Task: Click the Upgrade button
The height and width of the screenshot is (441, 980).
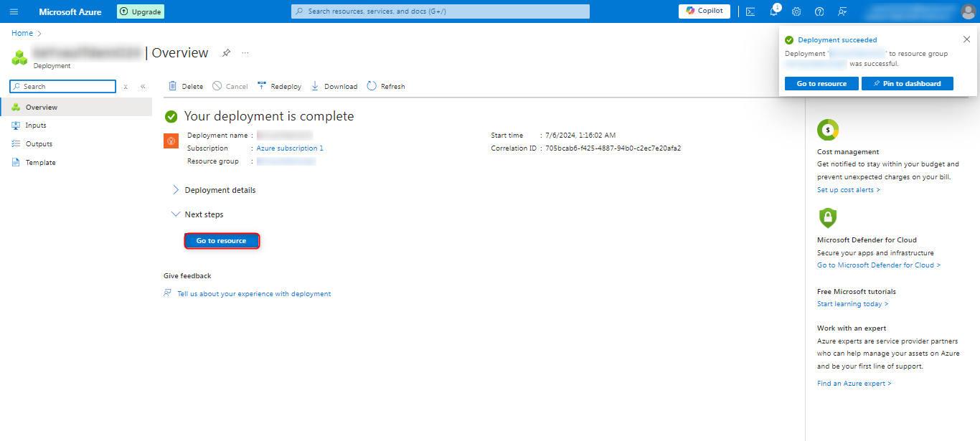Action: coord(141,11)
